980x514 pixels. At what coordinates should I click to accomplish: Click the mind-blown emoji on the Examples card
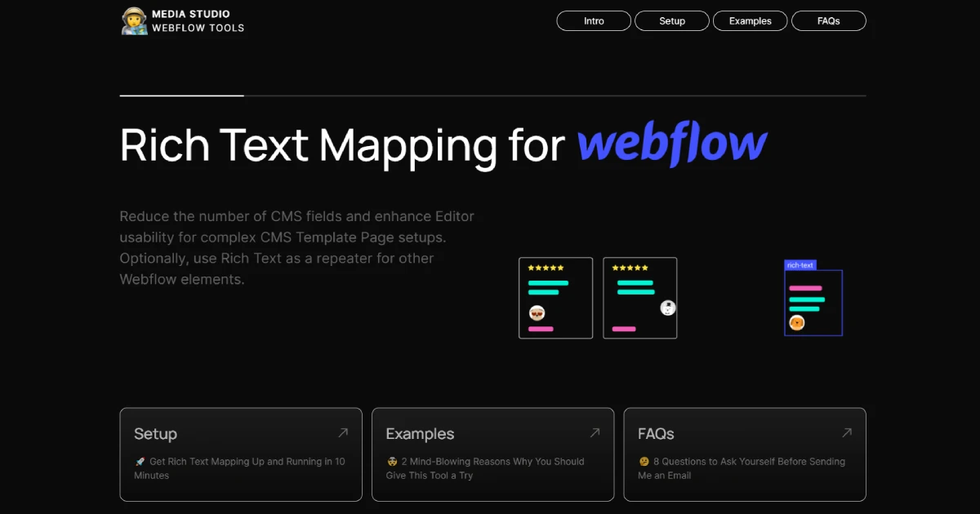pos(391,461)
